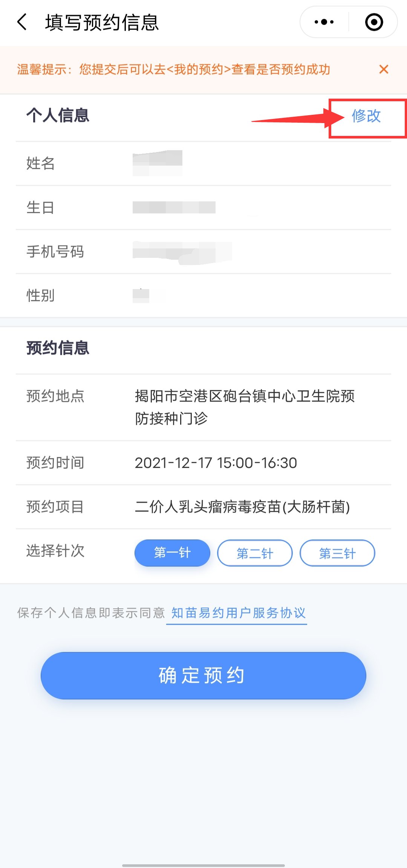Tap the 姓名 name field
Screen dimensions: 407x868
158,163
